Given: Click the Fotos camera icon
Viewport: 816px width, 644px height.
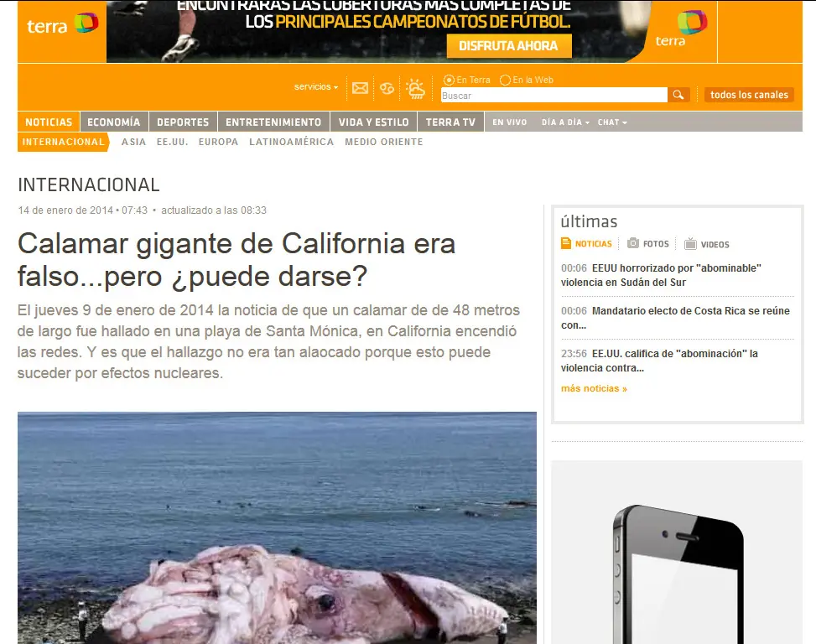Looking at the screenshot, I should [x=633, y=243].
